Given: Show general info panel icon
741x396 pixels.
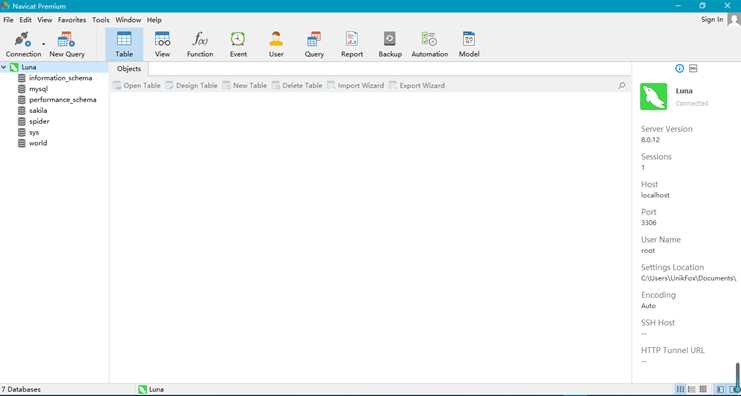Looking at the screenshot, I should pos(680,69).
